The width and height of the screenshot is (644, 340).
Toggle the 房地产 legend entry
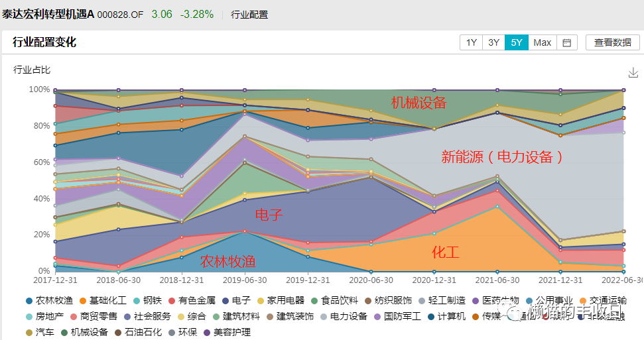pos(44,316)
